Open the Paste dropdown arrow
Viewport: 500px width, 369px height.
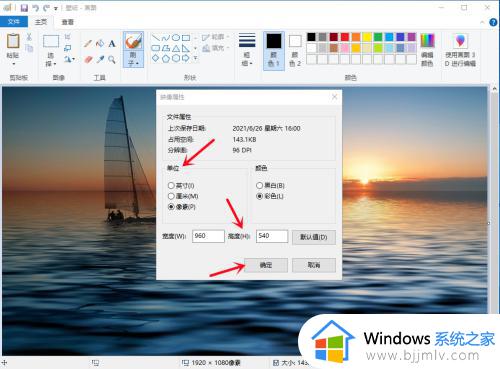pyautogui.click(x=14, y=64)
